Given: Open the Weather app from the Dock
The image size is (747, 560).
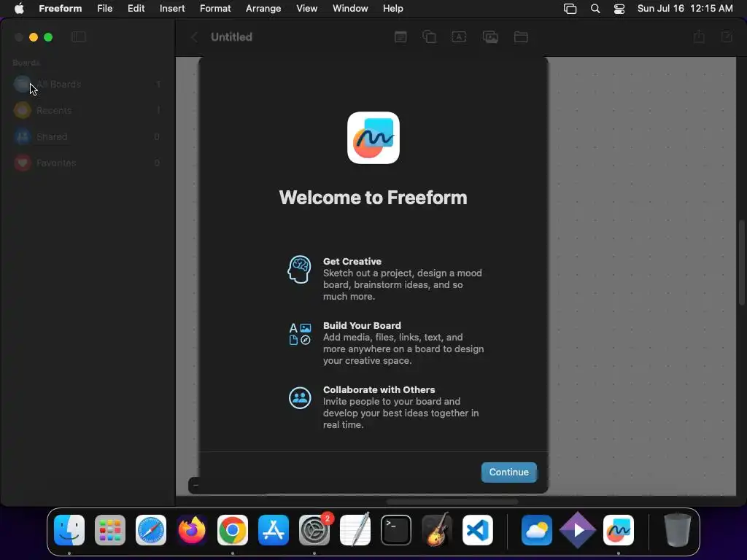Looking at the screenshot, I should click(x=537, y=530).
